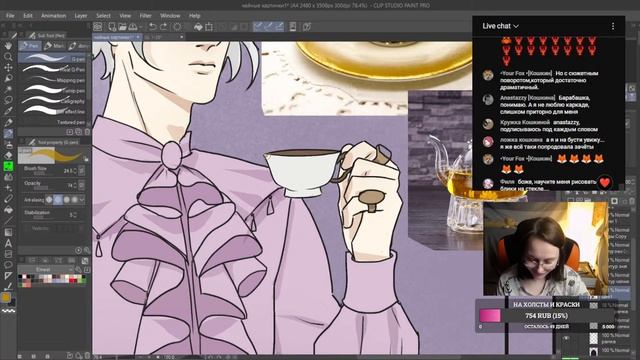Adjust Brush Size stepper arrows

pos(75,171)
